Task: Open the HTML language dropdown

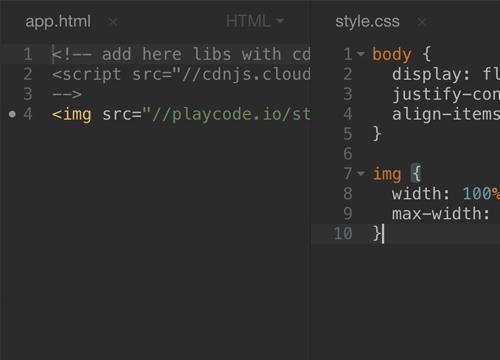Action: click(x=255, y=21)
